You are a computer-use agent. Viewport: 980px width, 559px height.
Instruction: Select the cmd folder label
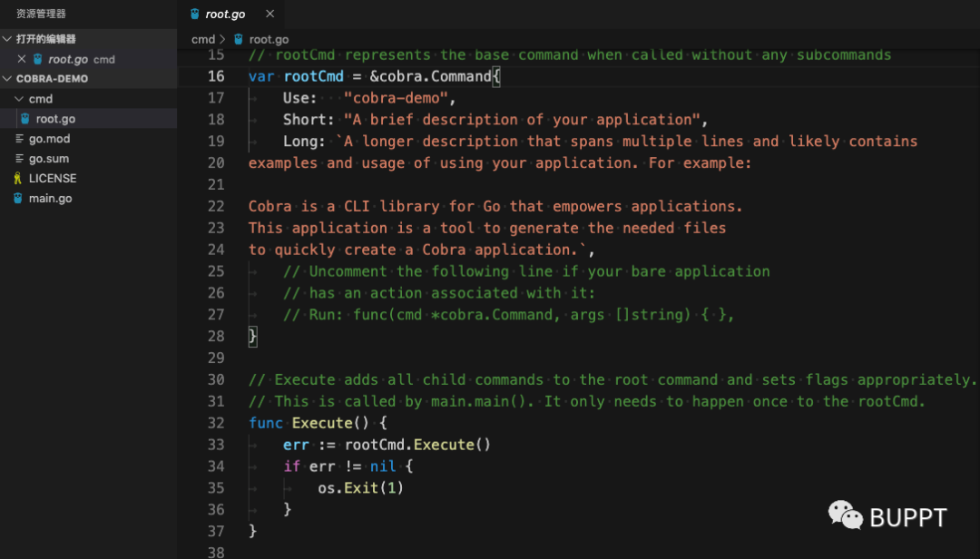point(41,99)
